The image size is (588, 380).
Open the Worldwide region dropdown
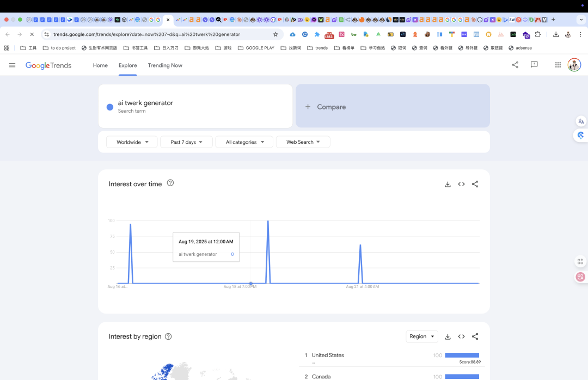[x=132, y=142]
